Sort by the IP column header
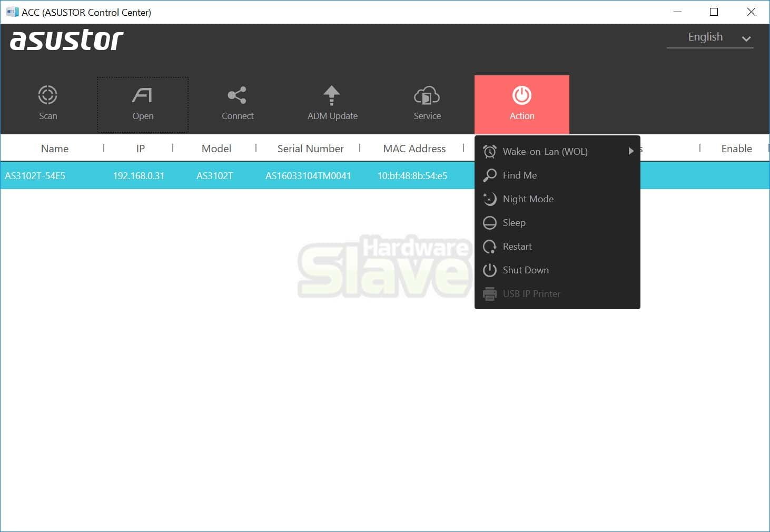 tap(141, 149)
